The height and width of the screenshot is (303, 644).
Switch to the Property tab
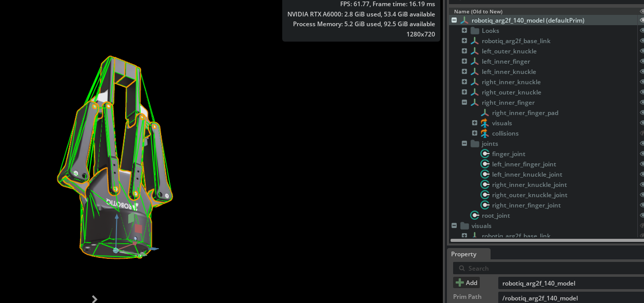tap(464, 254)
